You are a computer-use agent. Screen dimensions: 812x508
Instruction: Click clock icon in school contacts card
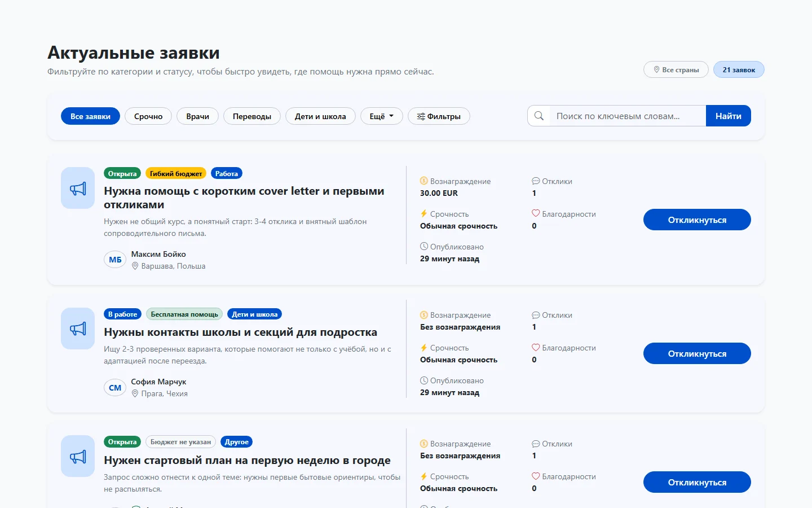coord(424,380)
